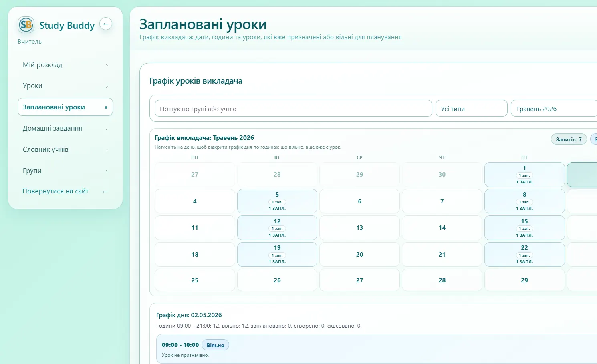
Task: Open Friday day 1 with one lesson
Action: [x=524, y=175]
